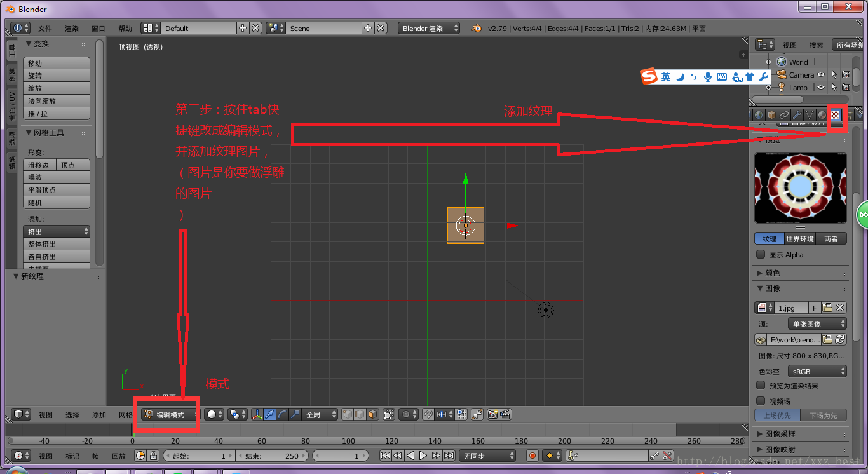This screenshot has width=868, height=474.
Task: Open the sRGB color space dropdown
Action: pos(817,371)
